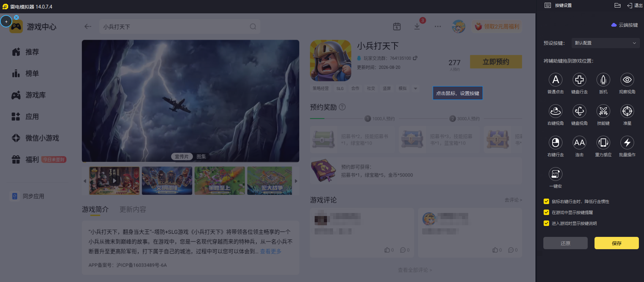Open the key config folder icon

[617, 5]
